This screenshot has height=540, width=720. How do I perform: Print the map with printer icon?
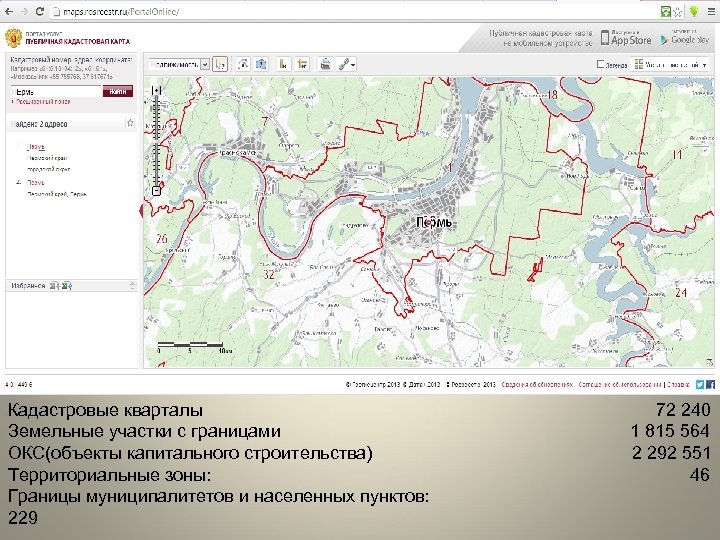pos(325,64)
